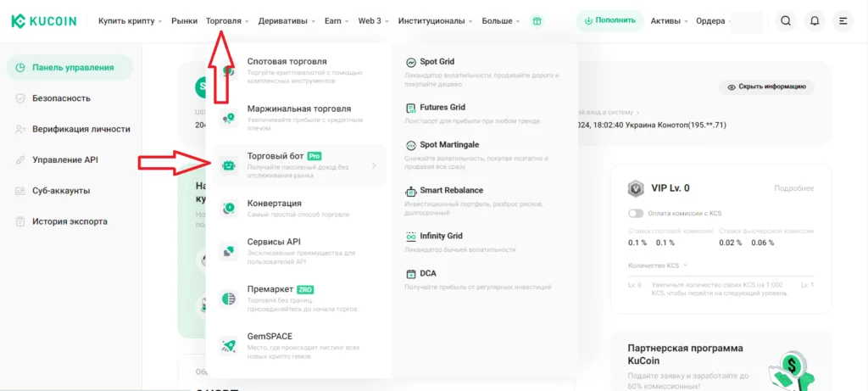Expand the Деривативы dropdown menu
The height and width of the screenshot is (391, 868).
pos(287,20)
